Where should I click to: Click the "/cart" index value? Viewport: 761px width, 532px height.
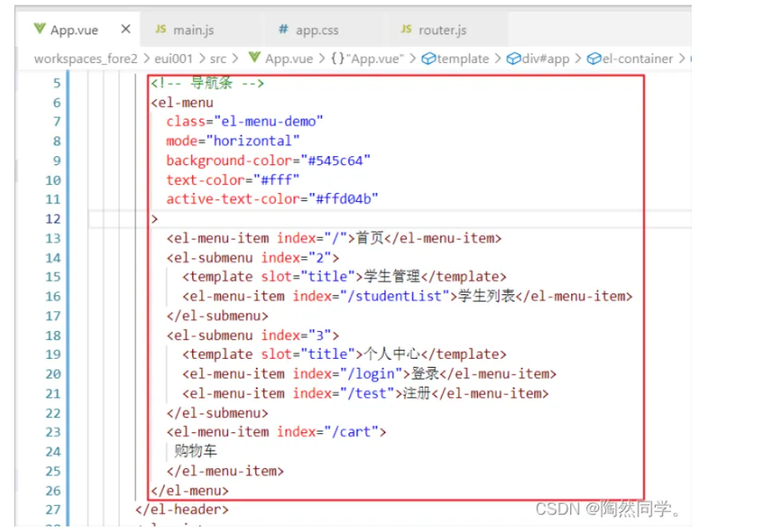pos(351,432)
